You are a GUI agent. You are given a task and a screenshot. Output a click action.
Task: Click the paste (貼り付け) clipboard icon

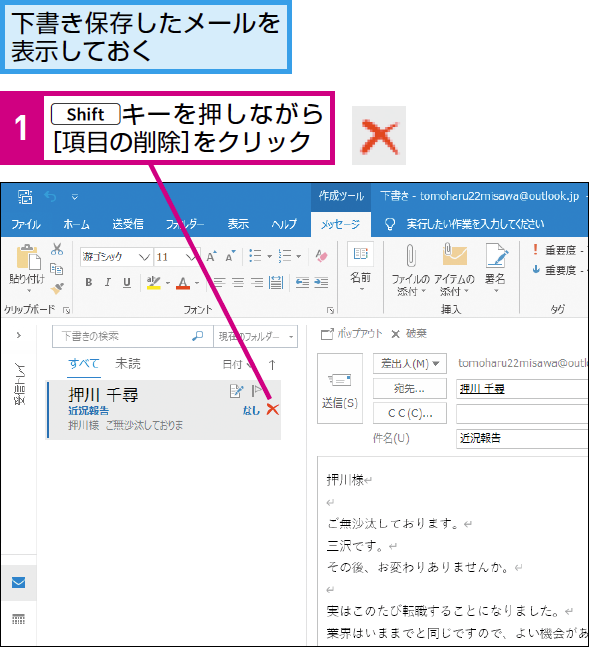click(x=28, y=257)
